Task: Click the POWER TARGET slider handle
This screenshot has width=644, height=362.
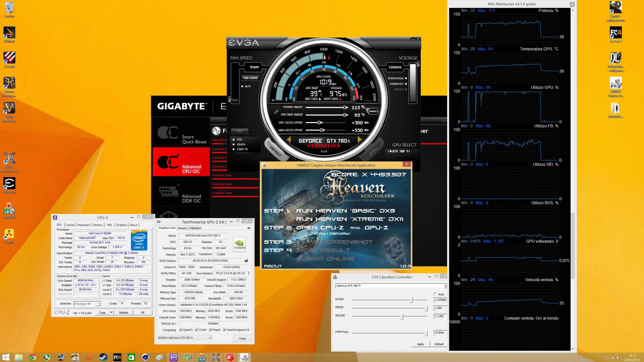Action: click(345, 107)
